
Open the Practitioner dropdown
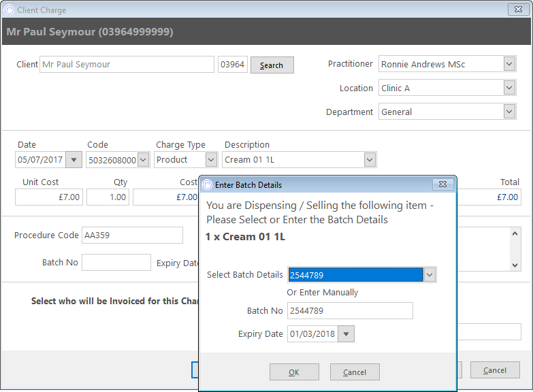[509, 63]
